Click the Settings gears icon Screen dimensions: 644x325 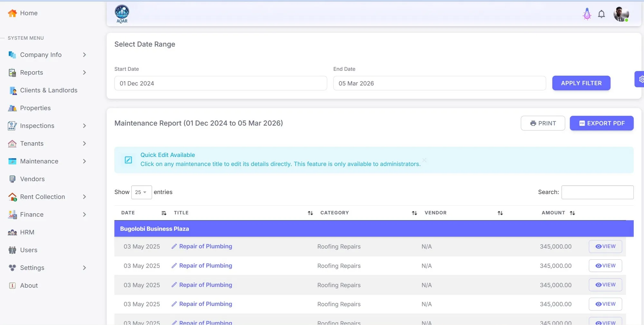[12, 268]
